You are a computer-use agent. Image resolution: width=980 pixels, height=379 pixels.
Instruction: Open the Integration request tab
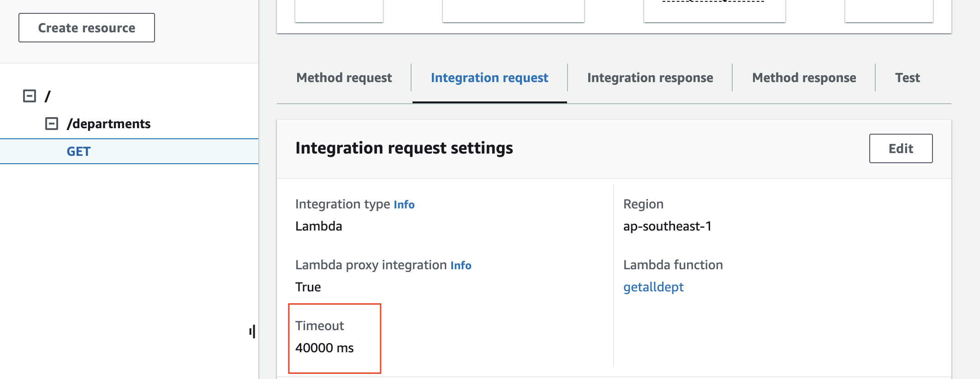tap(489, 77)
